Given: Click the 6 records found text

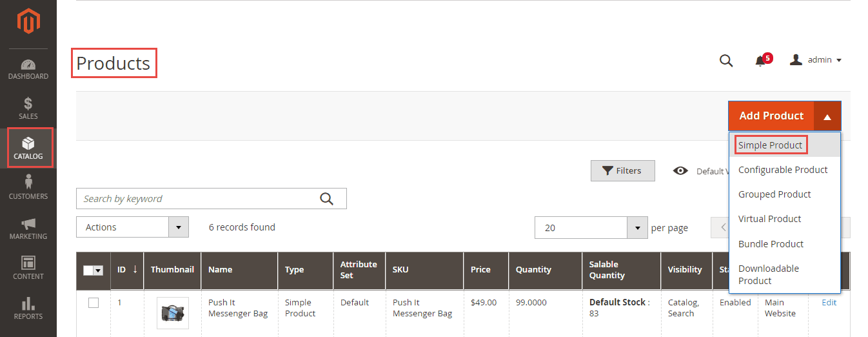Looking at the screenshot, I should 242,227.
